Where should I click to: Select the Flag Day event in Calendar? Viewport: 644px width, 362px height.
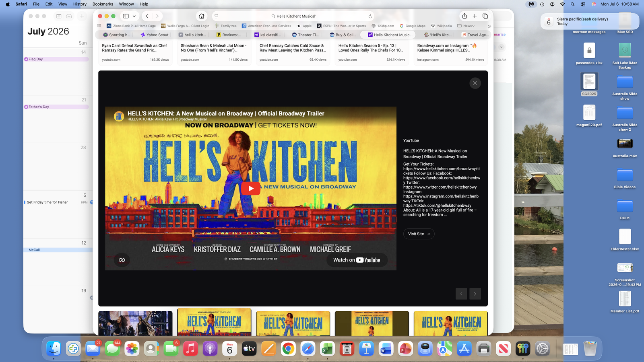click(56, 59)
